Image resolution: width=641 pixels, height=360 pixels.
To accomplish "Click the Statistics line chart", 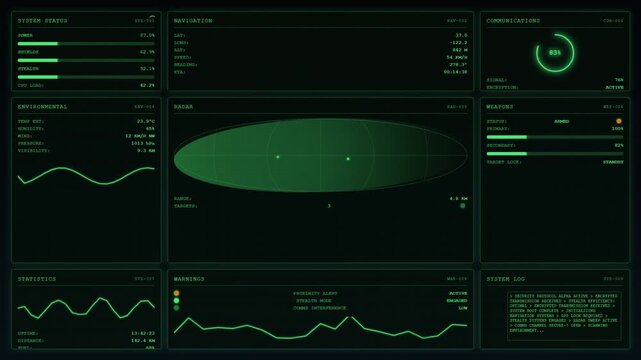I will [86, 308].
